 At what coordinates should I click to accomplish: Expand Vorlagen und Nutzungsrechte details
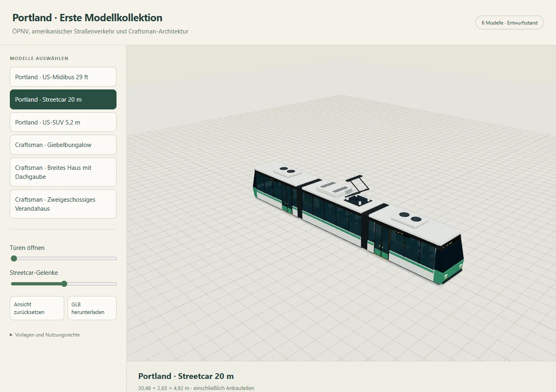[45, 335]
